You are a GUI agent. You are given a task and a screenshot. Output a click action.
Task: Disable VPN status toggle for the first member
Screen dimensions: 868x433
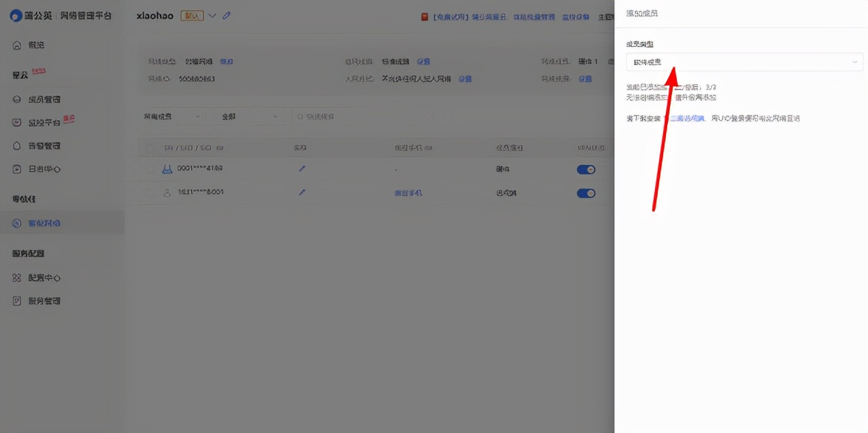tap(585, 169)
